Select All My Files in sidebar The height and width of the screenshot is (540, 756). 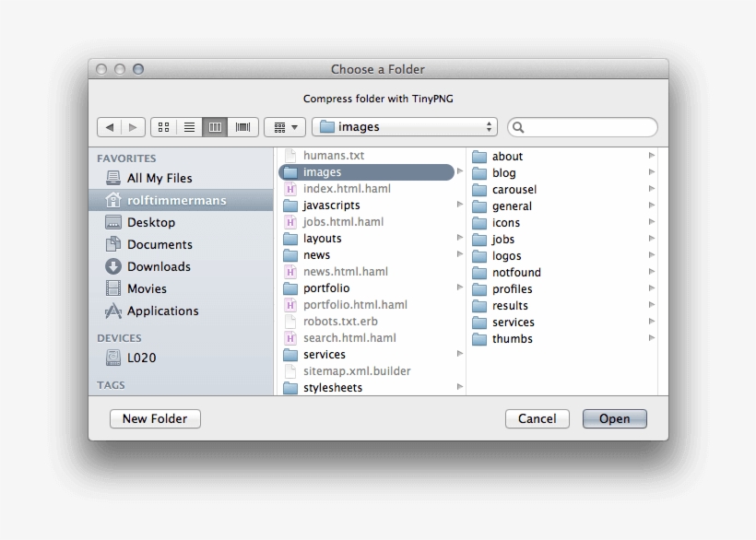(x=181, y=178)
